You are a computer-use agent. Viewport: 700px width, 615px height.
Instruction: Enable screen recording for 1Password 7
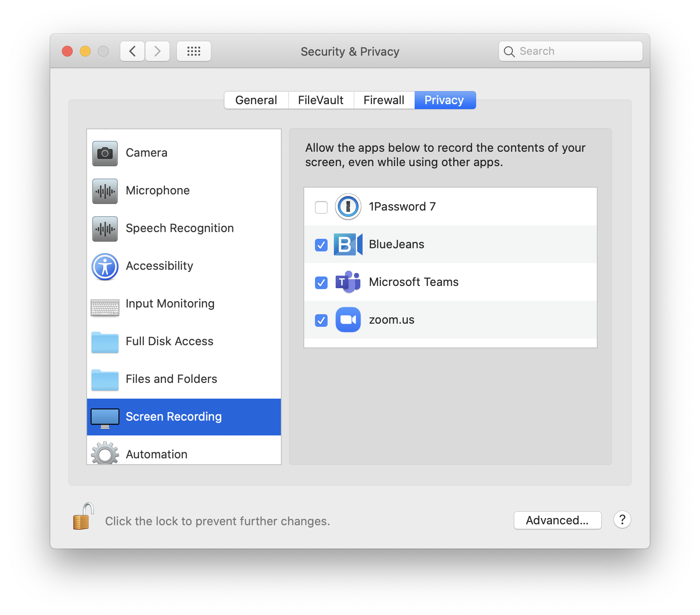321,206
